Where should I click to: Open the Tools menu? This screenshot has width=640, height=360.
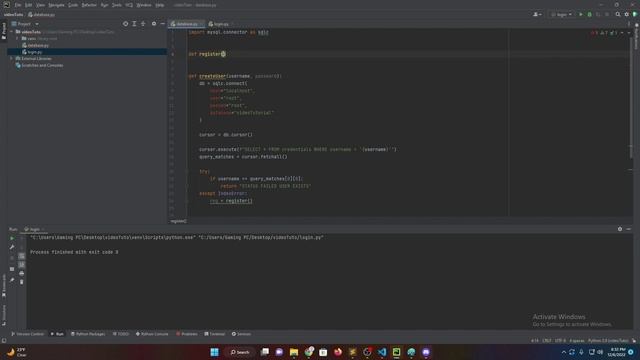click(117, 5)
